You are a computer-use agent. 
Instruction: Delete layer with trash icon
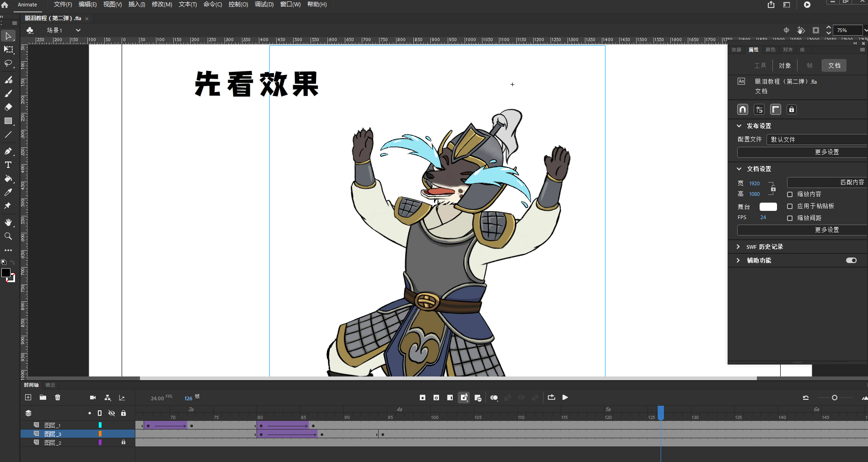58,398
